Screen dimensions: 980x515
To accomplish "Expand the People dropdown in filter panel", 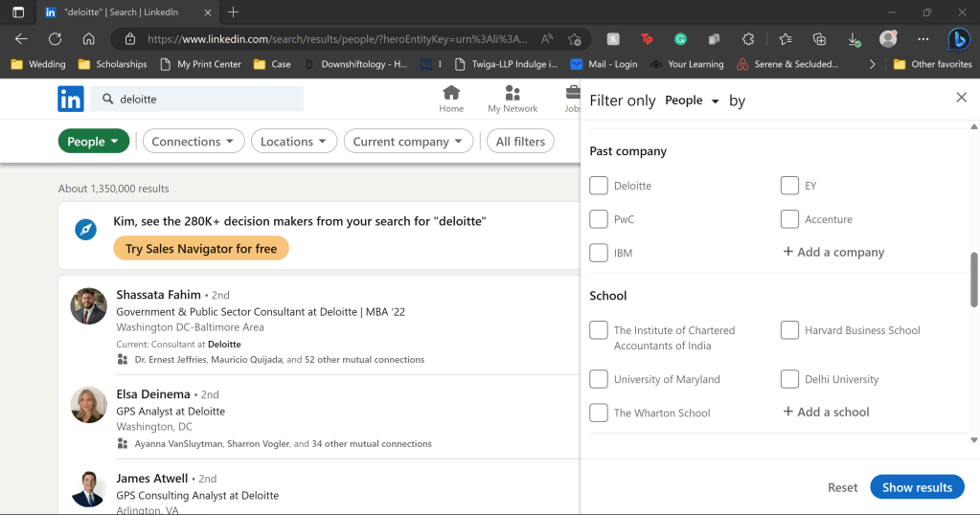I will [692, 101].
